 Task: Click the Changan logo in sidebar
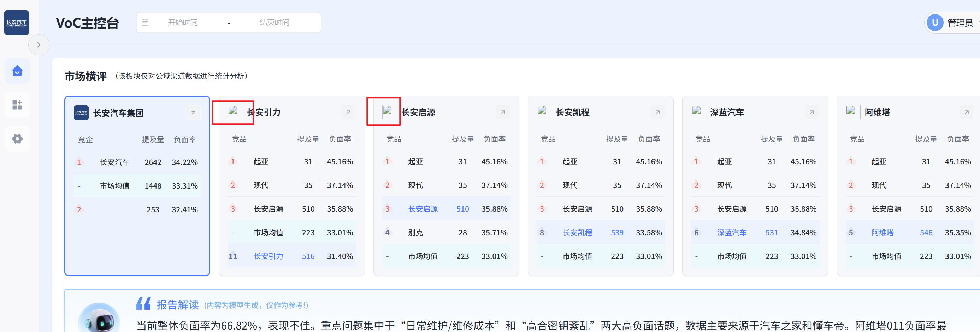[x=16, y=23]
